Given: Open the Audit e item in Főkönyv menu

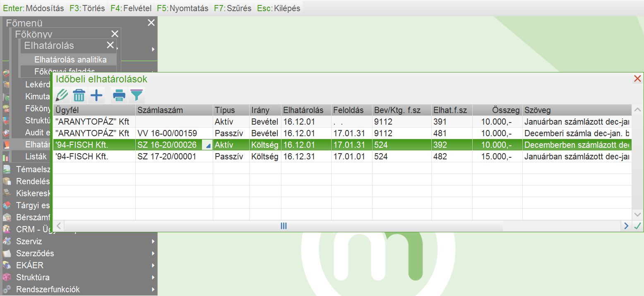Looking at the screenshot, I should [38, 133].
